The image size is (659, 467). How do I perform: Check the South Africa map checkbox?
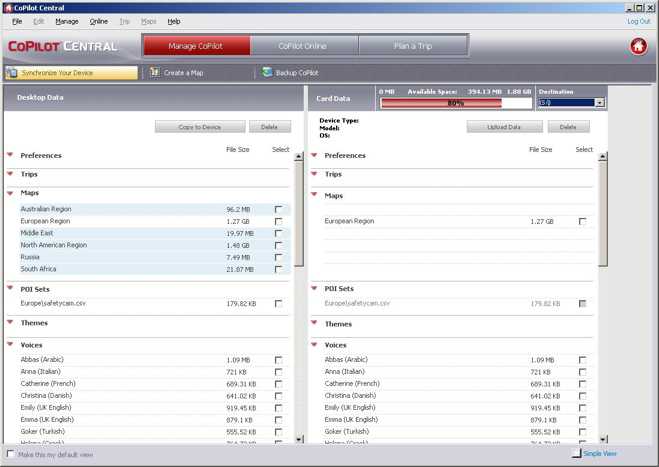coord(278,269)
